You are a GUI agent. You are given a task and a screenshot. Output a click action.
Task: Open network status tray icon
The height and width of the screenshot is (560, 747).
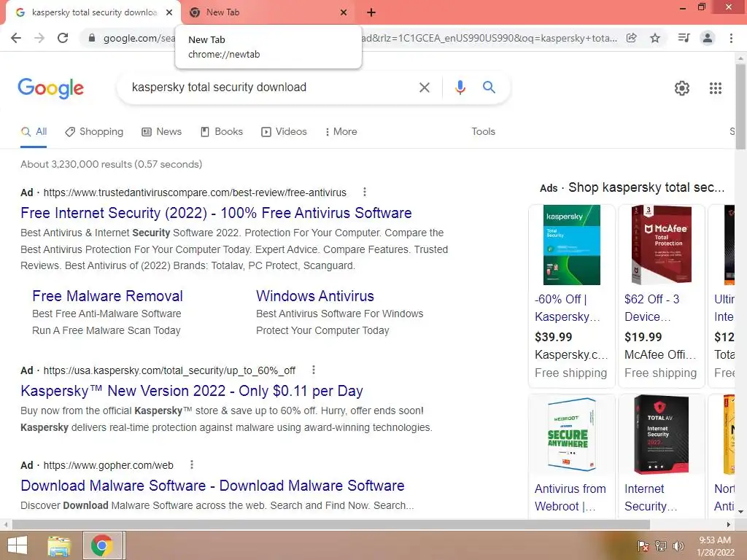[x=661, y=546]
